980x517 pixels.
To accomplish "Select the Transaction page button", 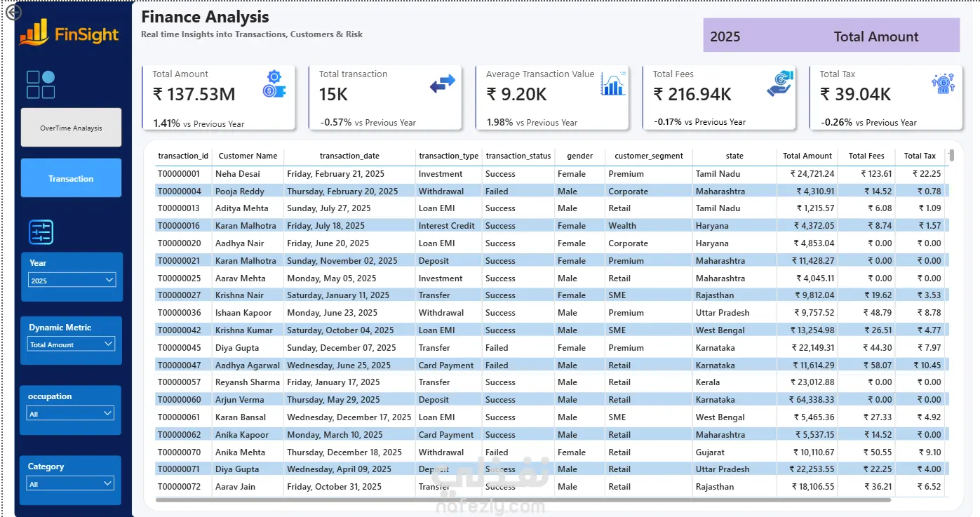I will click(71, 178).
